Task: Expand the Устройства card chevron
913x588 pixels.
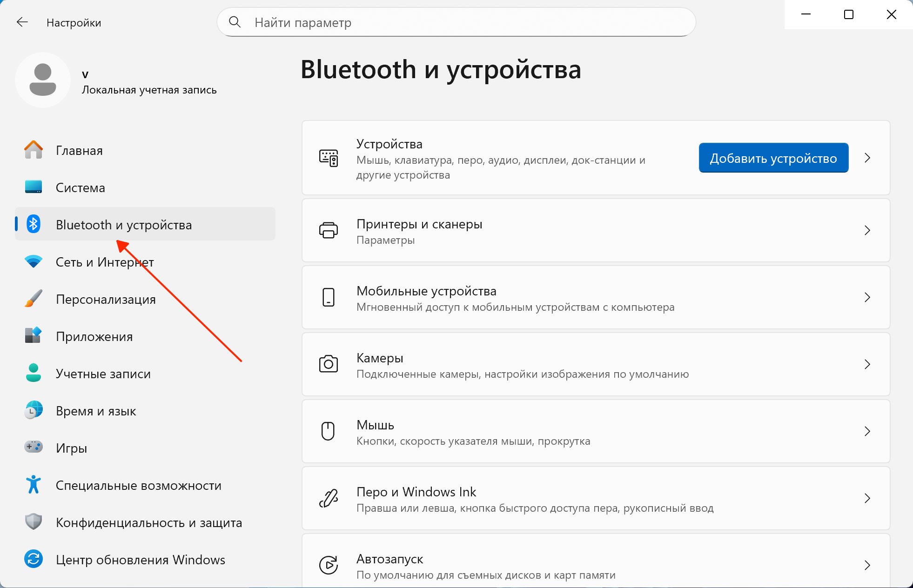Action: pos(867,158)
